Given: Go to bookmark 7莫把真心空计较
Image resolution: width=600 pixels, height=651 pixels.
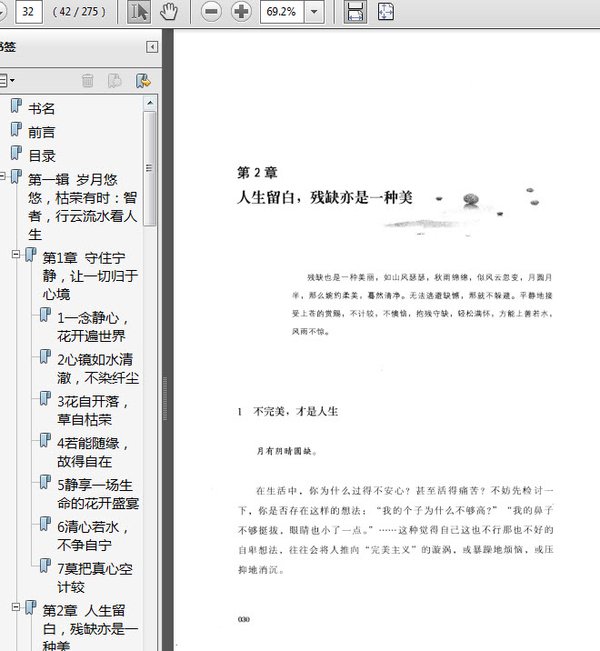Looking at the screenshot, I should click(95, 578).
